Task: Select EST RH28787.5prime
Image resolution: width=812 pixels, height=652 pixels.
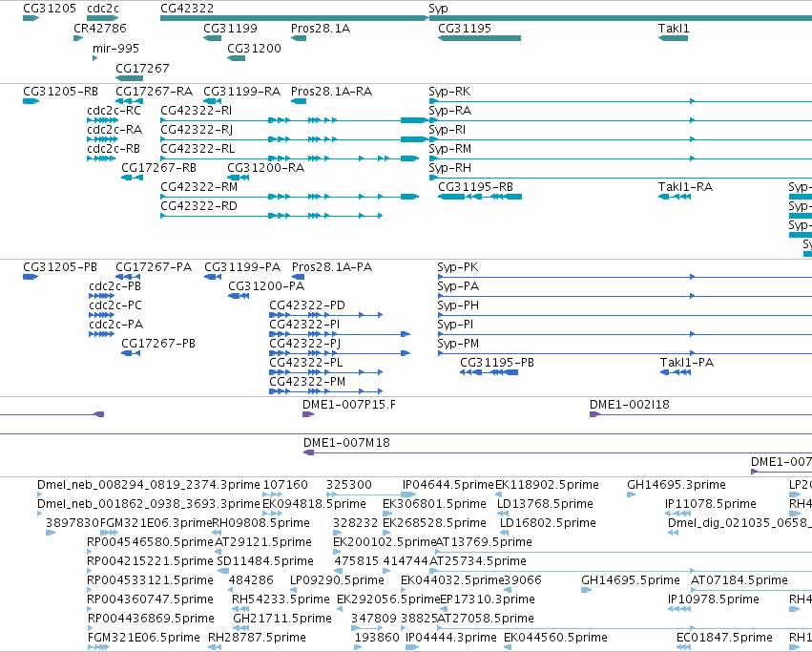Action: [x=257, y=638]
